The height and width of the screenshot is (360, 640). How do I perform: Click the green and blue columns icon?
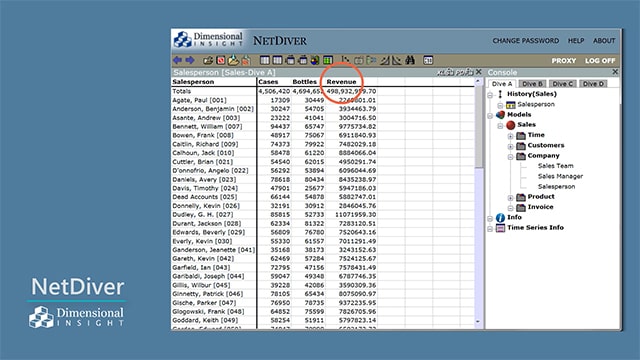pos(371,60)
